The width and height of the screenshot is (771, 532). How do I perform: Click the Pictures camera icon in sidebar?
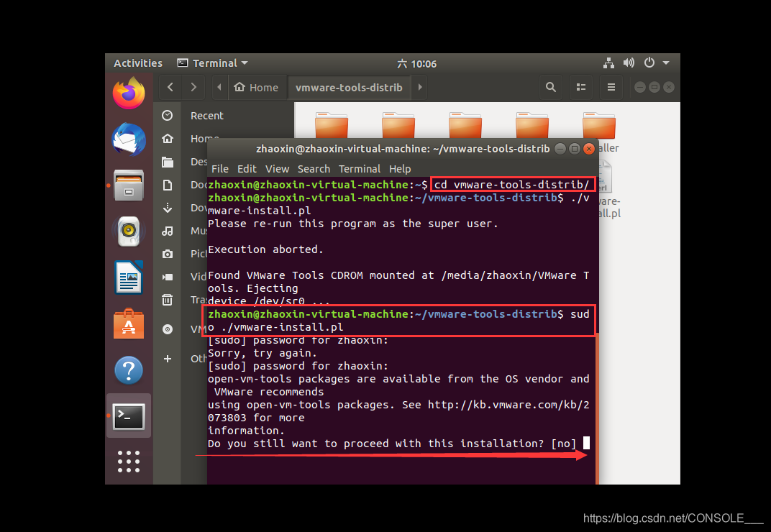(167, 254)
